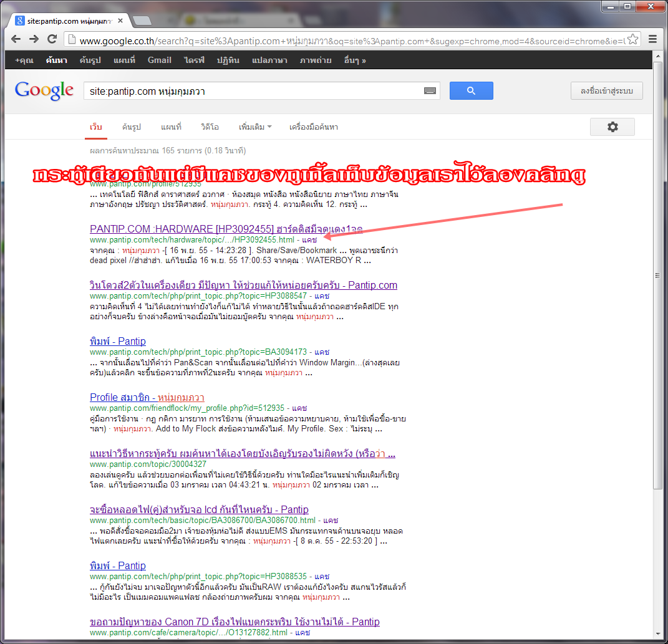Screen dimensions: 668x644
Task: Click +คุณ in black bar
Action: (24, 60)
